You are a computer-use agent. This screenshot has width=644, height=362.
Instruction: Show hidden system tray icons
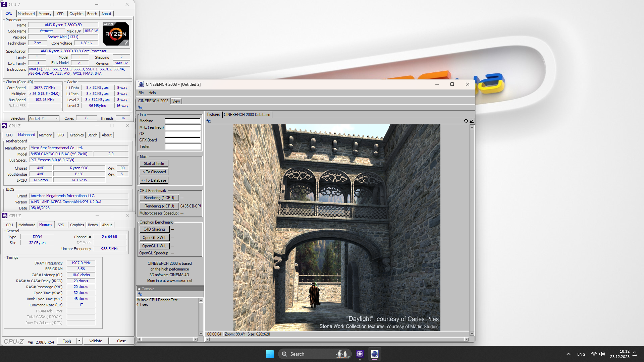568,354
